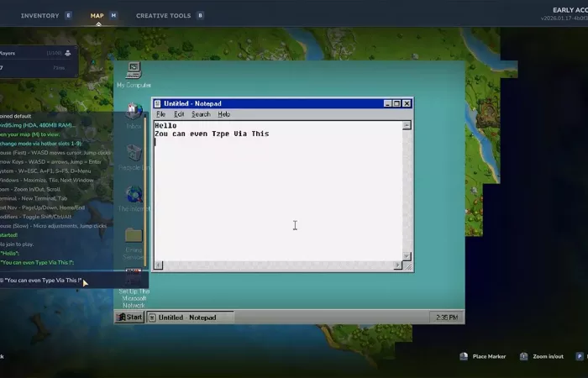588x378 pixels.
Task: Click chat line 'Terminal - New Terminal, Tab'
Action: tap(34, 198)
